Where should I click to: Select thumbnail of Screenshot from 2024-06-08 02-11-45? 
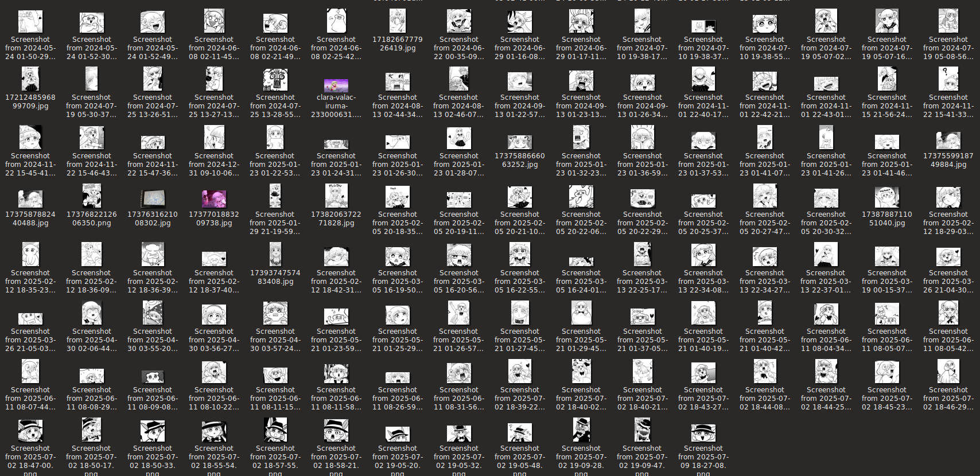pyautogui.click(x=214, y=21)
